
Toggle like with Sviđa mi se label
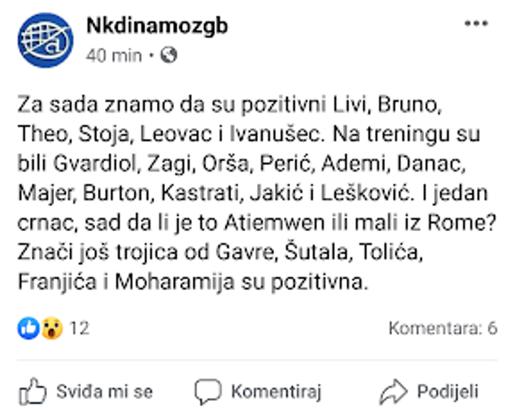pyautogui.click(x=104, y=392)
